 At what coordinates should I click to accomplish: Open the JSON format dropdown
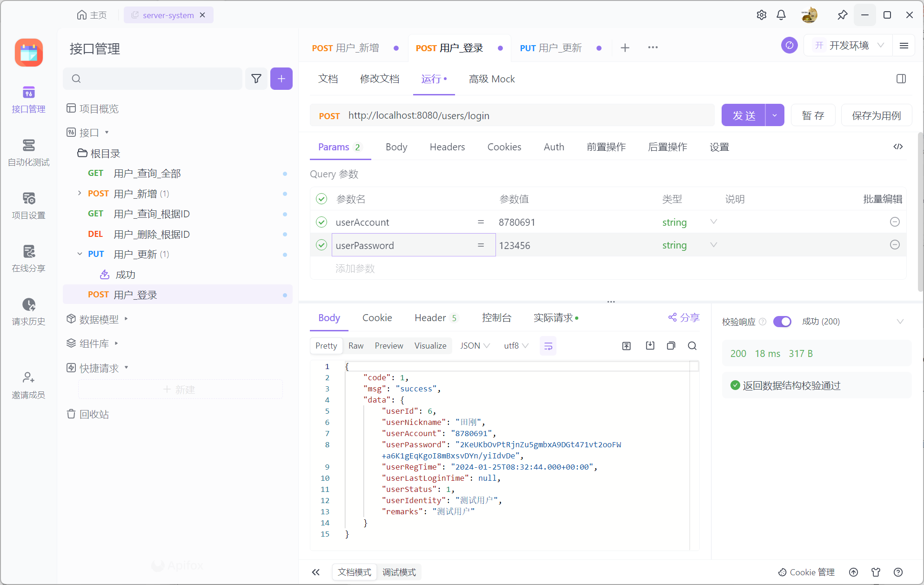(475, 346)
